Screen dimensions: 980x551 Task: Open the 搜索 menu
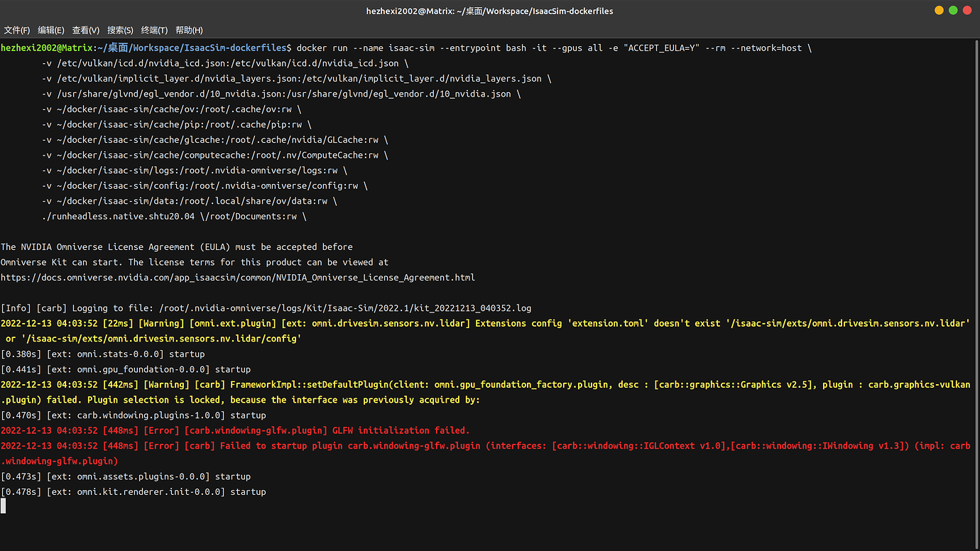pyautogui.click(x=119, y=30)
